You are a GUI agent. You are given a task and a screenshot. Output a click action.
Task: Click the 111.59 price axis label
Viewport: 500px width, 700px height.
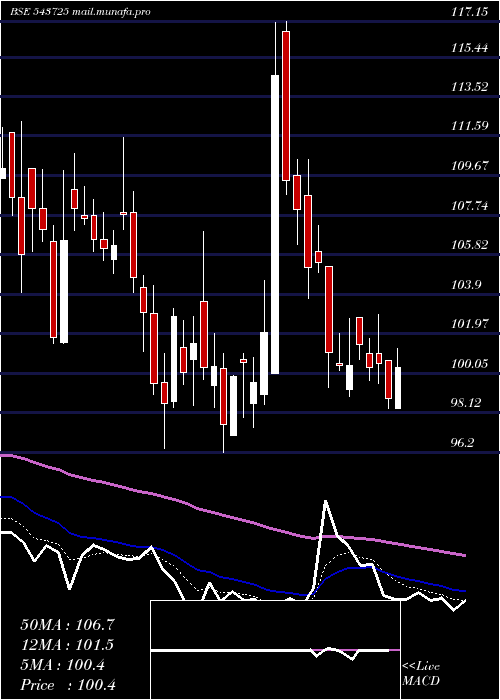[469, 126]
